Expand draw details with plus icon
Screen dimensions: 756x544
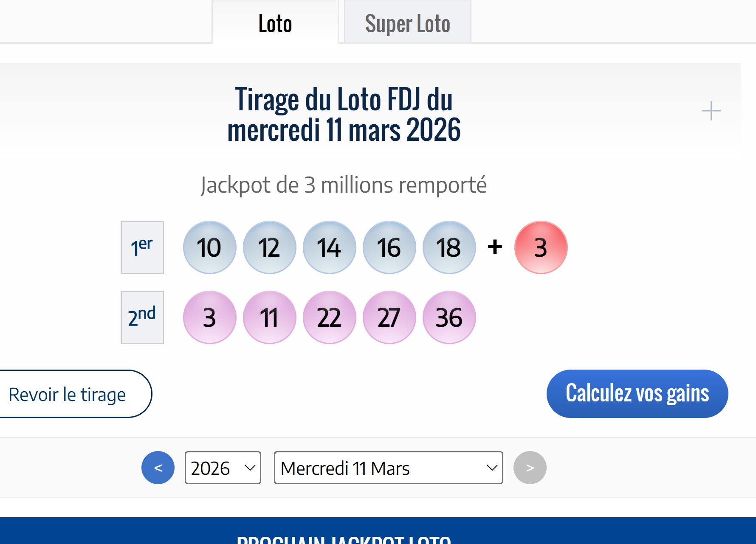coord(711,111)
